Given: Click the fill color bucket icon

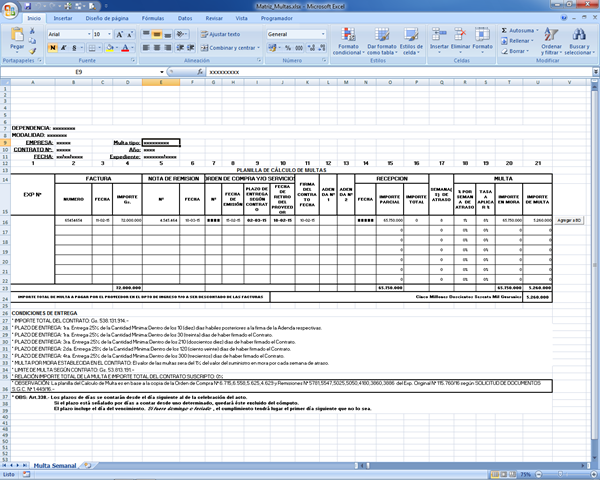Looking at the screenshot, I should (x=111, y=48).
